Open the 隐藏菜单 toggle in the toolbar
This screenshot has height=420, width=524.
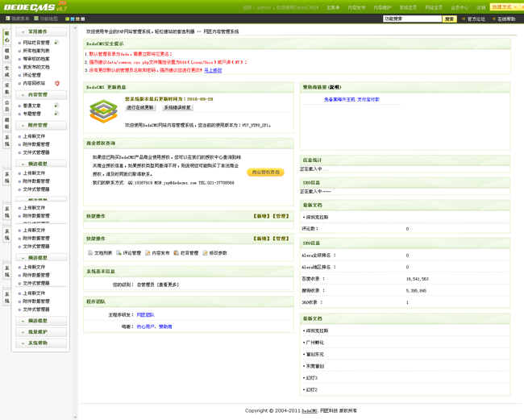click(17, 19)
